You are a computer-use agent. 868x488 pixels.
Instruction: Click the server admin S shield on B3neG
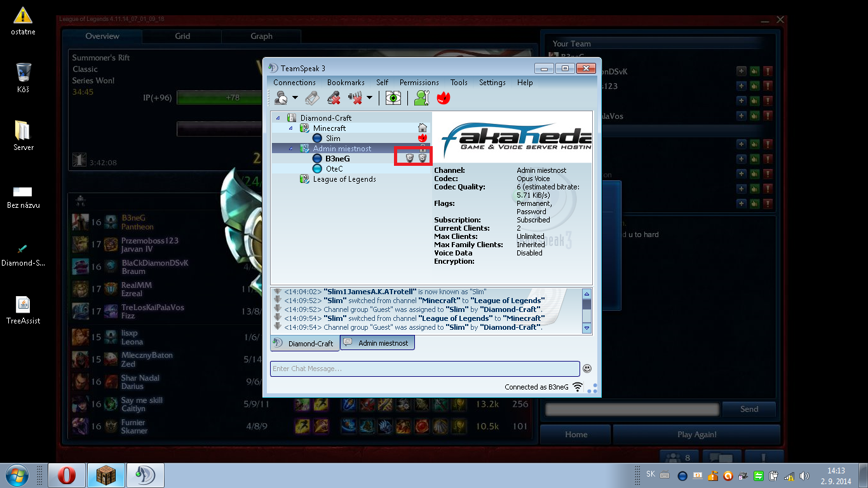click(422, 158)
